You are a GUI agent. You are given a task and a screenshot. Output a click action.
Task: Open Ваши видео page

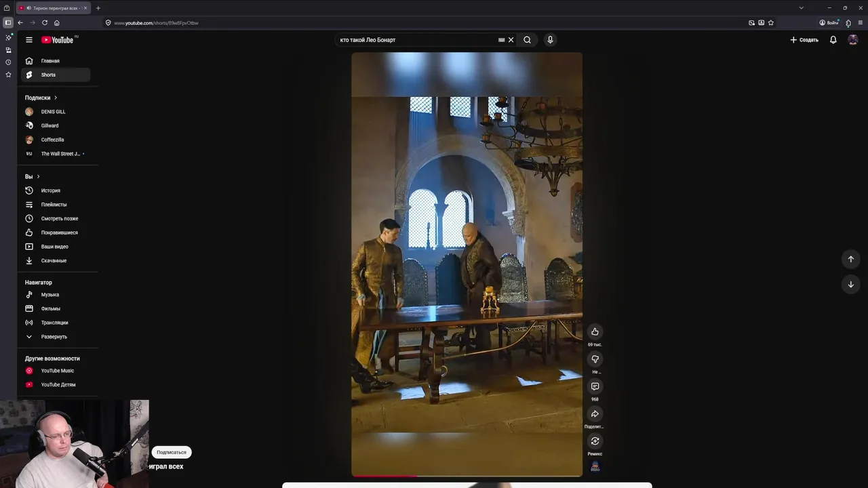coord(54,247)
